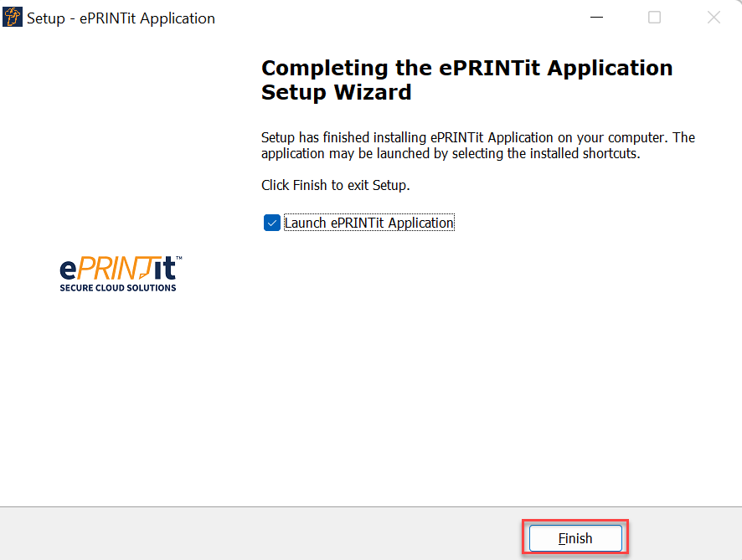The height and width of the screenshot is (560, 742).
Task: Click the 'Setup - ePRINTit Application' window title
Action: coord(121,18)
